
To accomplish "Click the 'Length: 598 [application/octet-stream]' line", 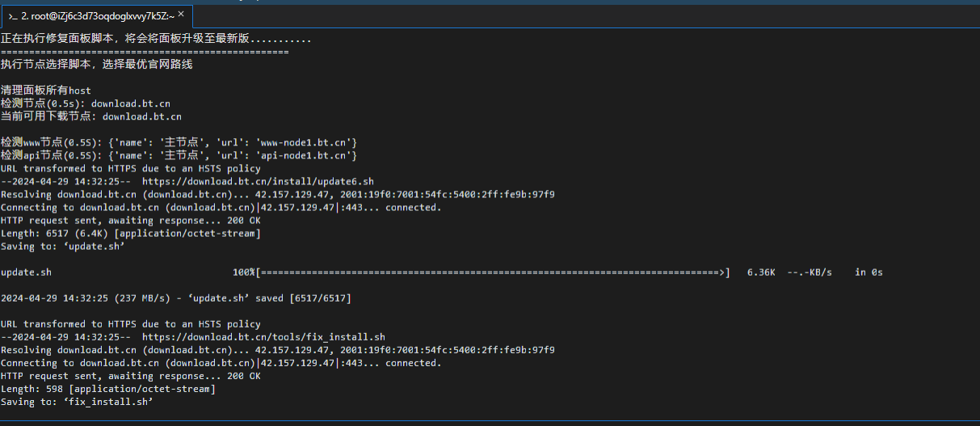I will pos(108,388).
